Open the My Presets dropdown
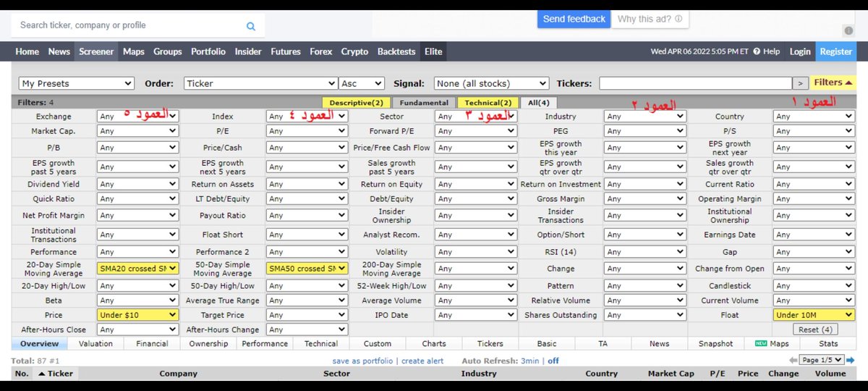Screen dimensions: 868x391 (77, 83)
